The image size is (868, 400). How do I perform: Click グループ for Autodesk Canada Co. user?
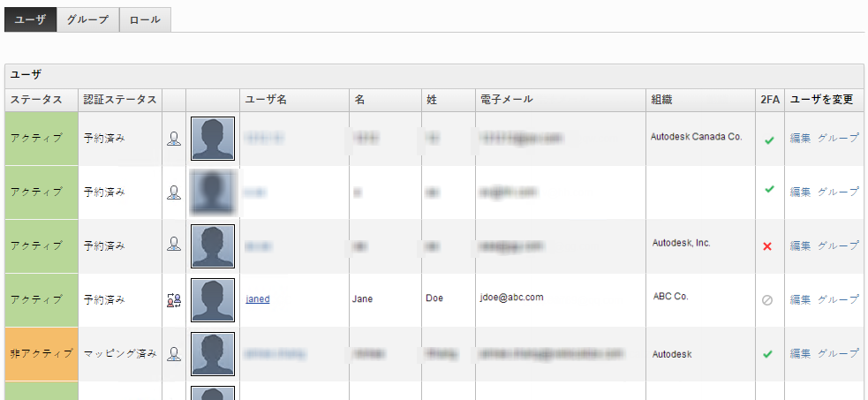838,138
